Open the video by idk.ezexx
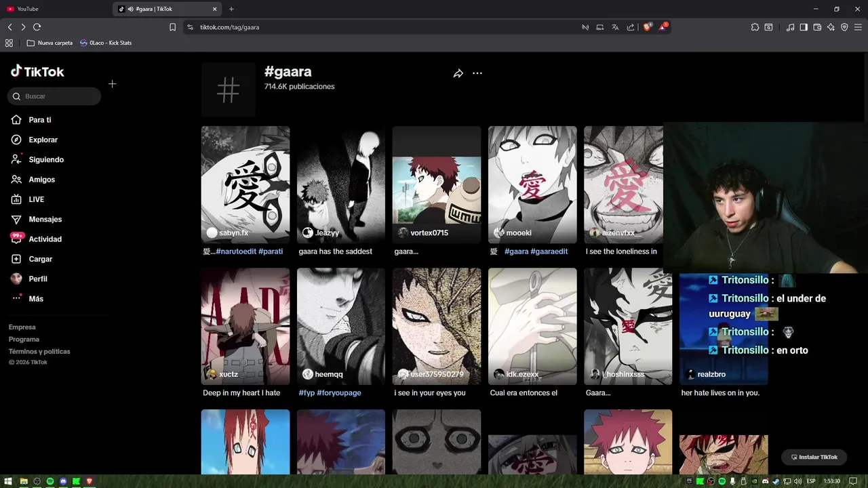 (x=532, y=326)
